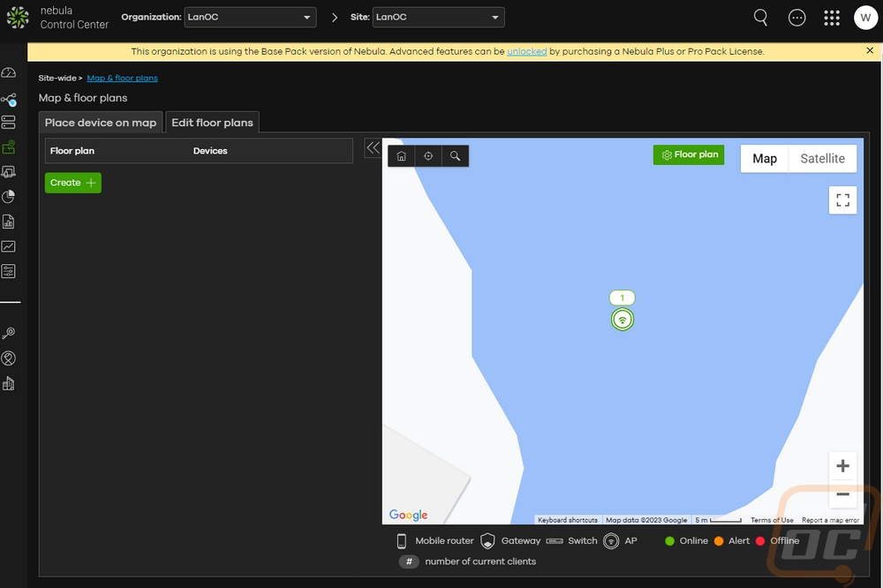This screenshot has width=883, height=588.
Task: Zoom in on the map
Action: coord(843,466)
